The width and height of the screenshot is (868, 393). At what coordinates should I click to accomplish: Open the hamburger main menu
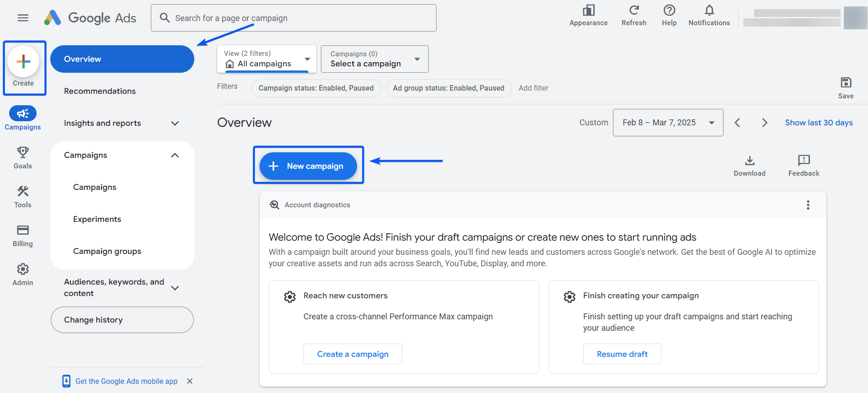[23, 18]
